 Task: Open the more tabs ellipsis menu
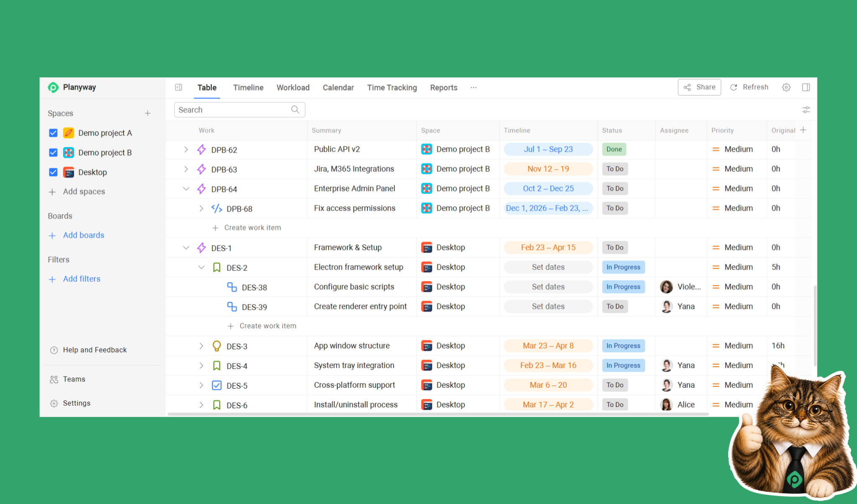coord(473,87)
